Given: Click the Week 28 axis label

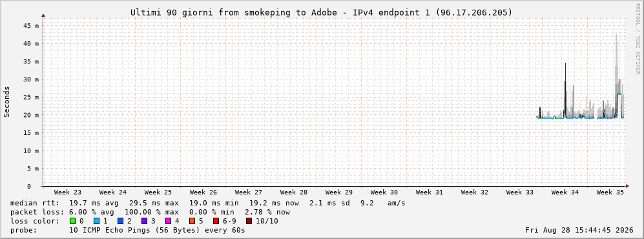Looking at the screenshot, I should [293, 192].
